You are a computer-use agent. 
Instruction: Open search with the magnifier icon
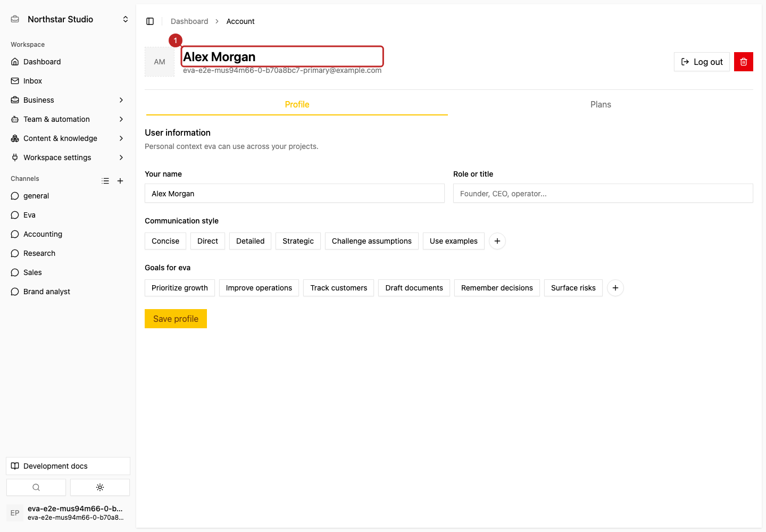pyautogui.click(x=36, y=487)
